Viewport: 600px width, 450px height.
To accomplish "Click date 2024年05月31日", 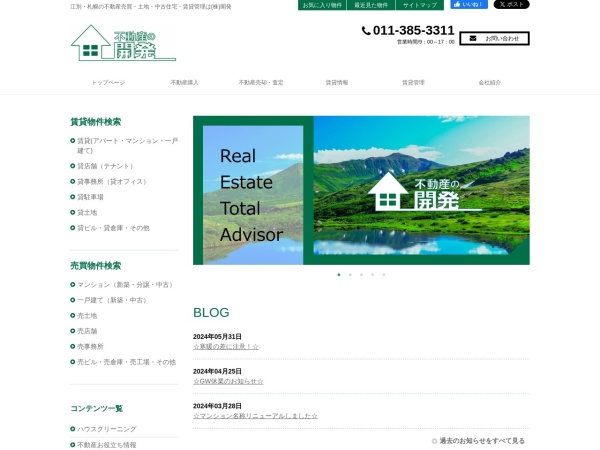I will (217, 336).
